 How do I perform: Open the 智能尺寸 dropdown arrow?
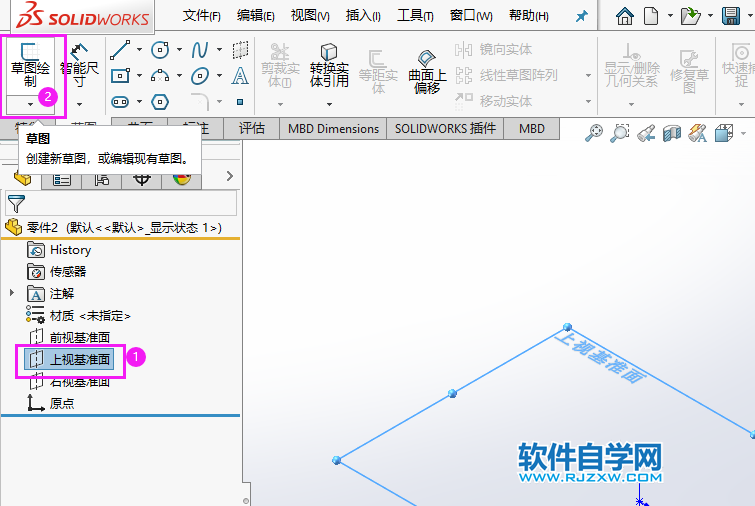coord(79,104)
